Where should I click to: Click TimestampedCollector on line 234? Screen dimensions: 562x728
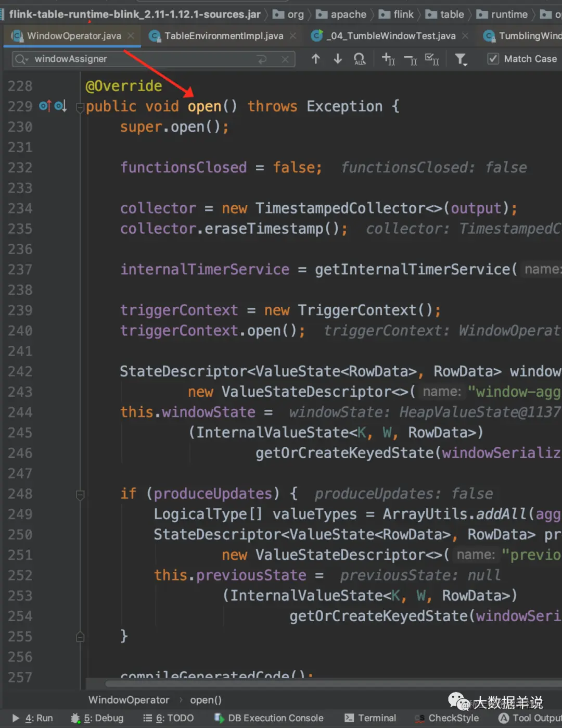tap(340, 208)
